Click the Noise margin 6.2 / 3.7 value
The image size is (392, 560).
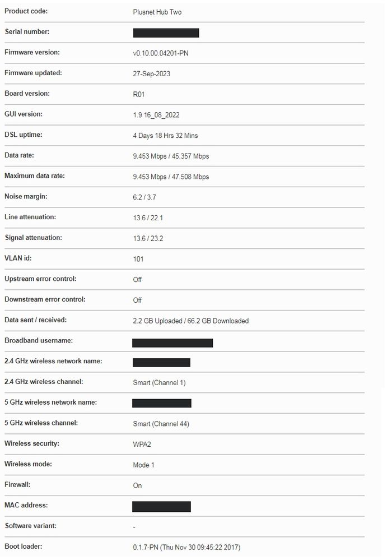click(144, 197)
